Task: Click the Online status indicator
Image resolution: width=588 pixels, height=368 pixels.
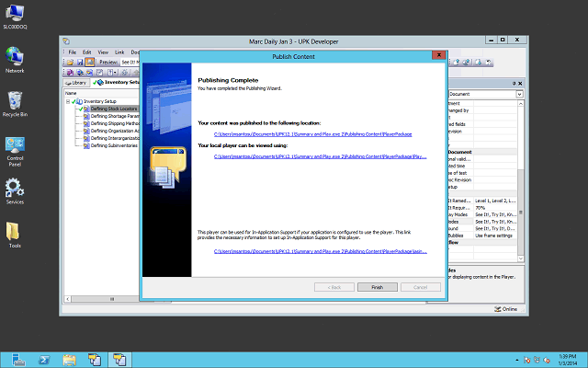Action: point(506,309)
